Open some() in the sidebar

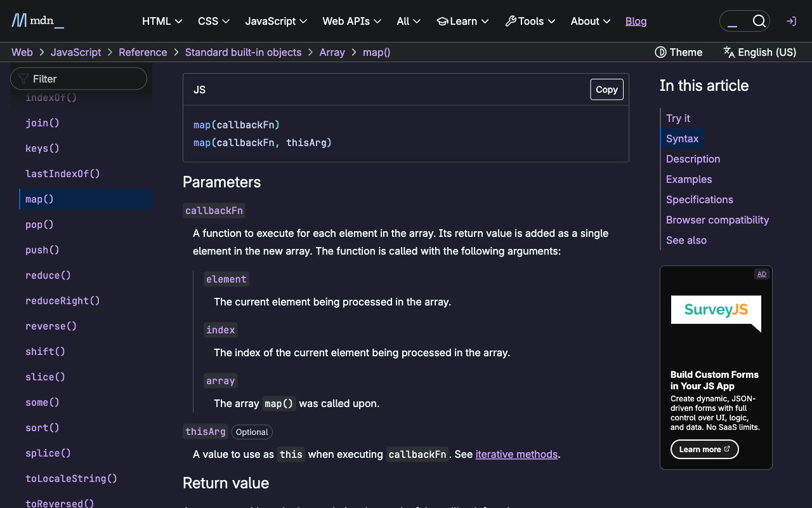pos(42,402)
